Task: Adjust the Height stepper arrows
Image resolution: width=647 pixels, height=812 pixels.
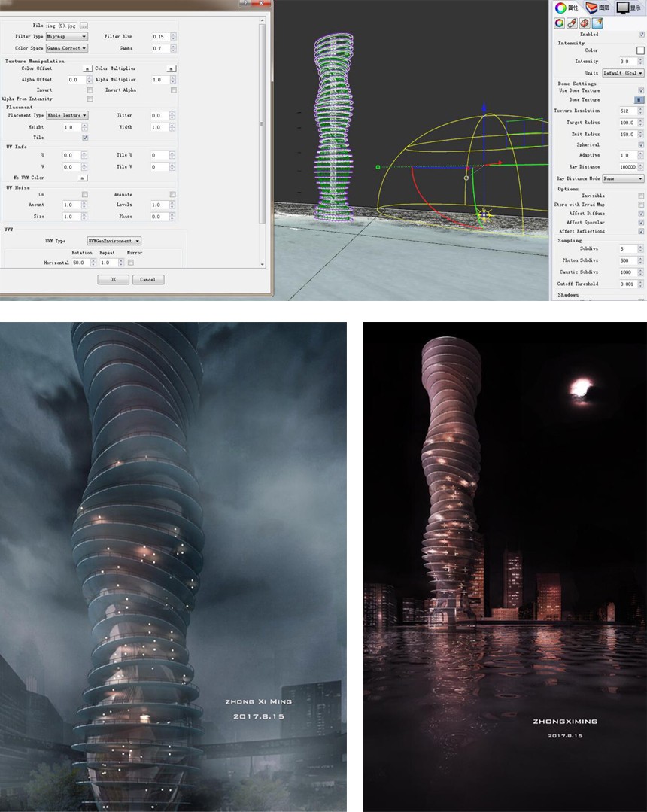Action: click(84, 127)
